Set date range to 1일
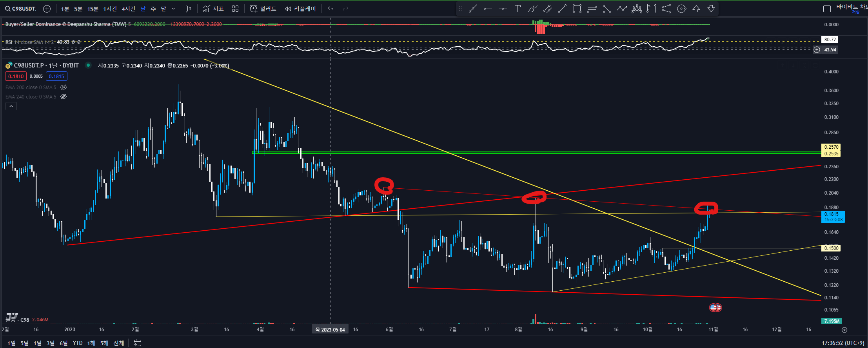This screenshot has width=868, height=348. pos(12,343)
